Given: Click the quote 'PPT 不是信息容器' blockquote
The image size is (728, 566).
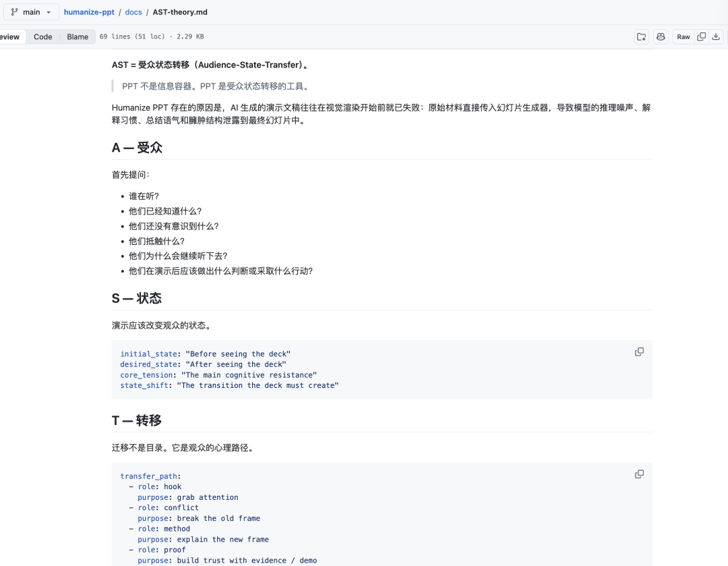Looking at the screenshot, I should 217,86.
